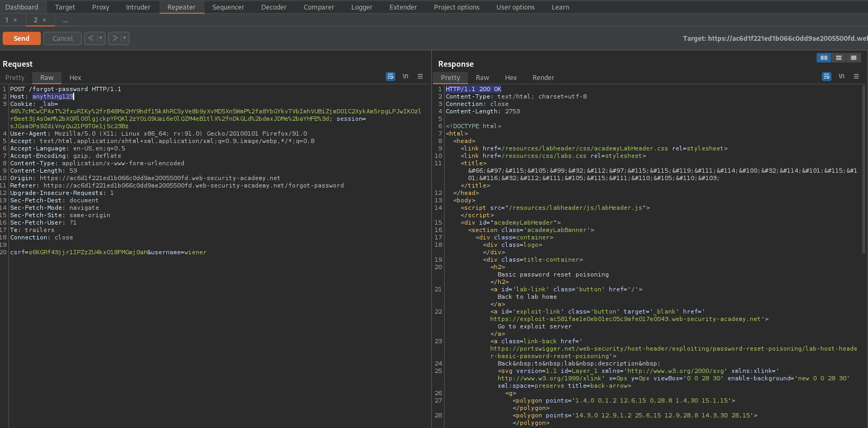Open the Project options tab
The width and height of the screenshot is (868, 428).
coord(457,7)
